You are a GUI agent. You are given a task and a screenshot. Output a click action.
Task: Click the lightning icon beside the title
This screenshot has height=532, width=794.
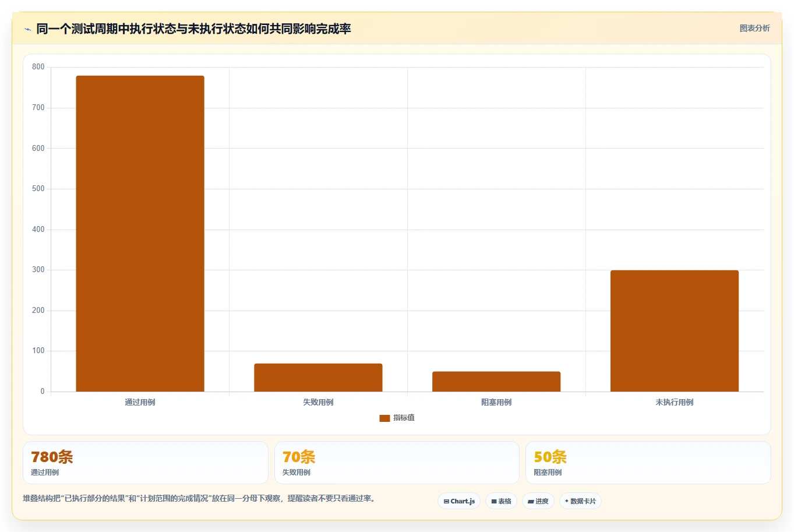pyautogui.click(x=27, y=29)
